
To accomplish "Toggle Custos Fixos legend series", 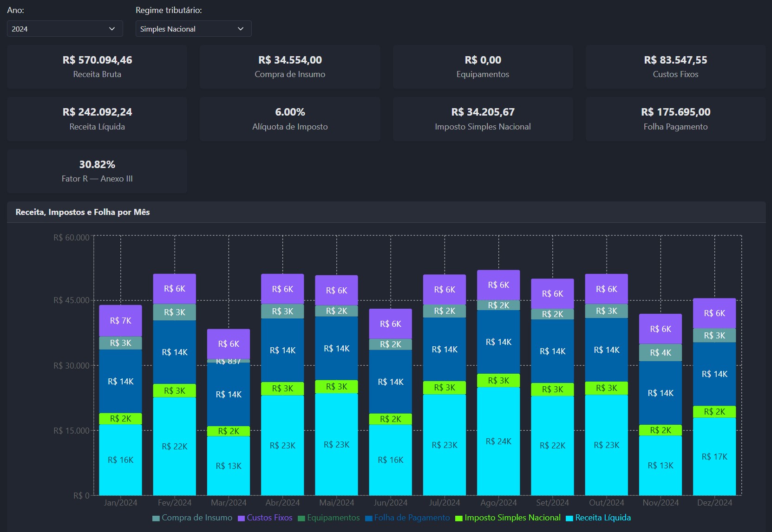I will pyautogui.click(x=265, y=518).
